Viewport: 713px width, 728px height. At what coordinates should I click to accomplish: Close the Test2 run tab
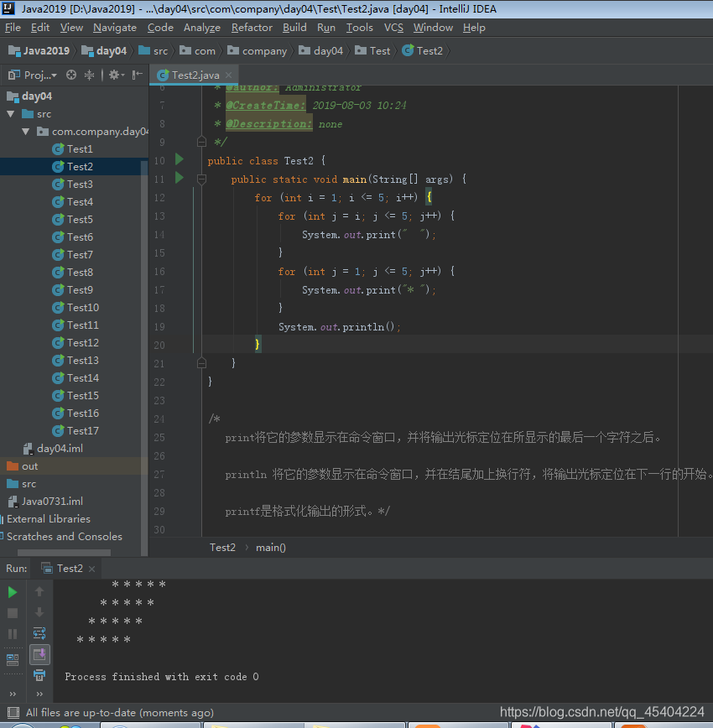point(92,569)
